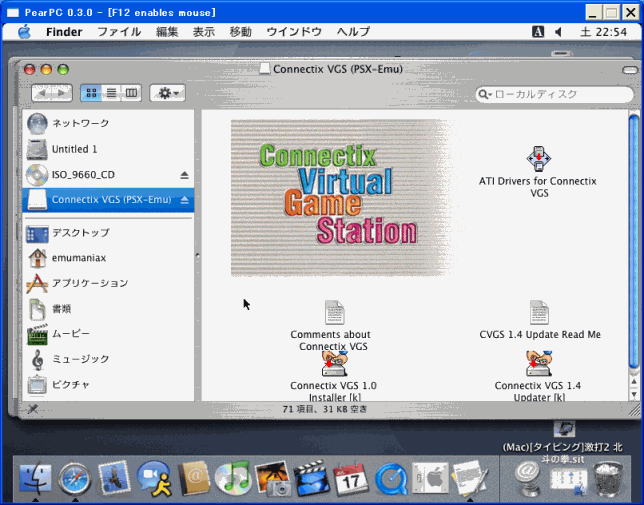
Task: Open the ファイル menu
Action: click(118, 32)
